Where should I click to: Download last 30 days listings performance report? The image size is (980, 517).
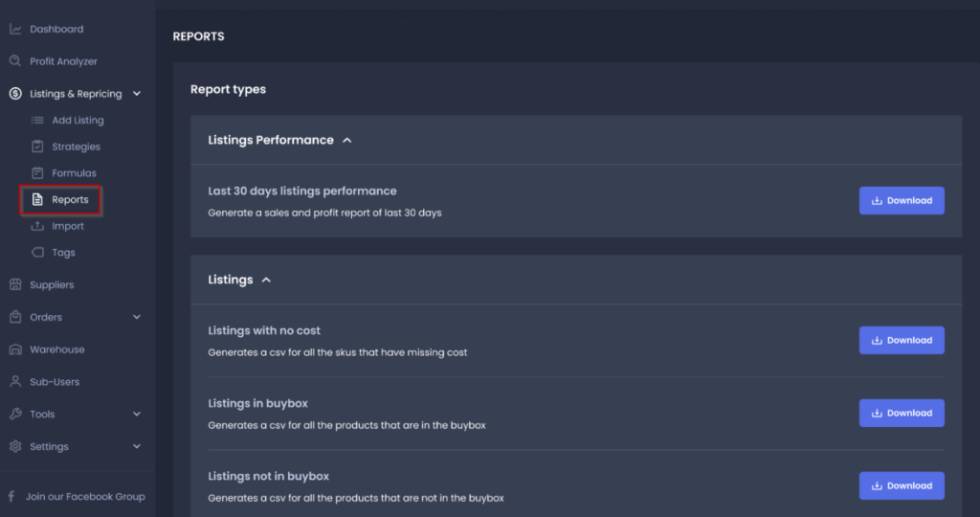click(902, 201)
